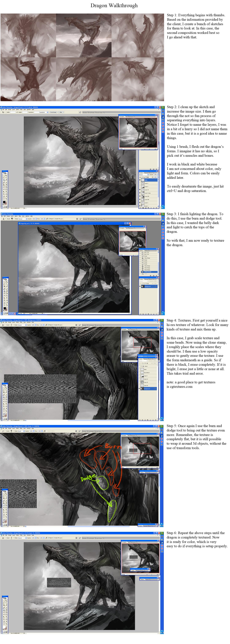Create adjustment layer icon in Step 2 Layers footer

pos(148,208)
